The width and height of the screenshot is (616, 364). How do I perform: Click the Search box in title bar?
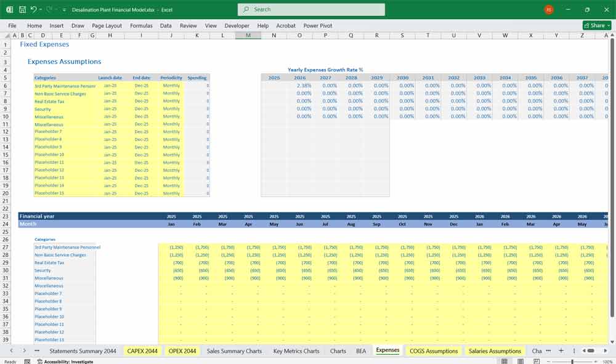[311, 9]
